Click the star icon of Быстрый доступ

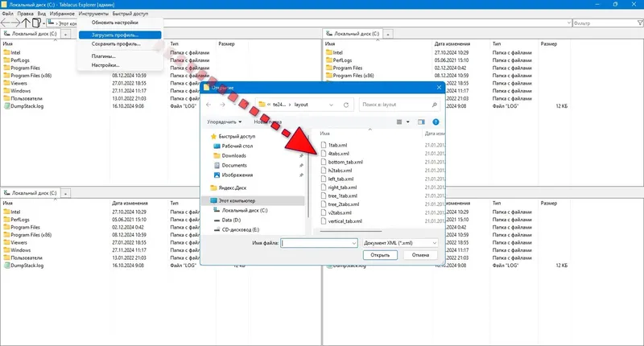(213, 136)
